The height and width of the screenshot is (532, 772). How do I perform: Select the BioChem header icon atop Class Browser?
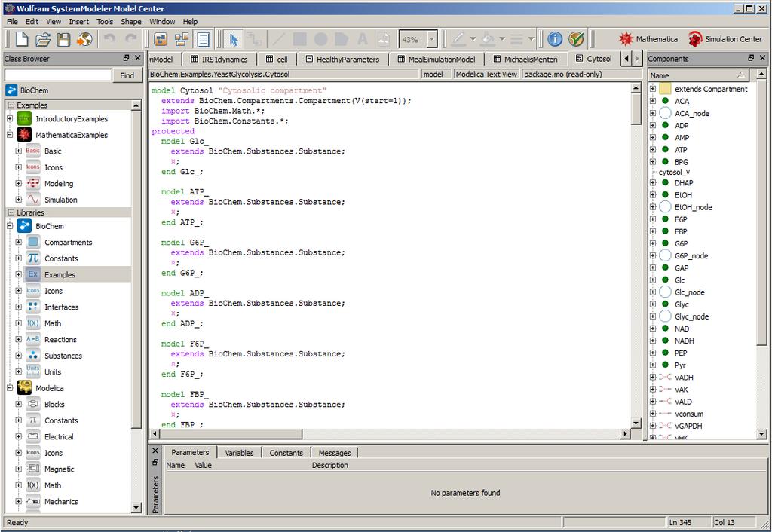click(x=11, y=90)
